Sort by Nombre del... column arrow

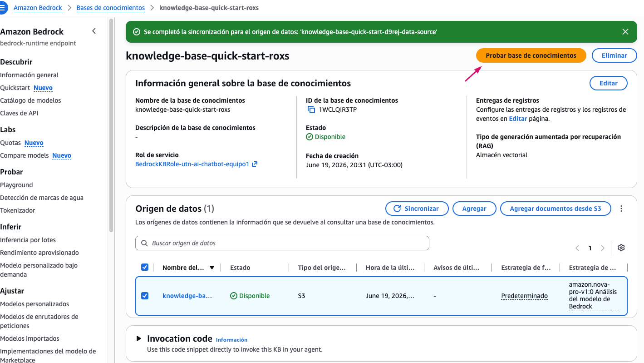click(x=212, y=268)
